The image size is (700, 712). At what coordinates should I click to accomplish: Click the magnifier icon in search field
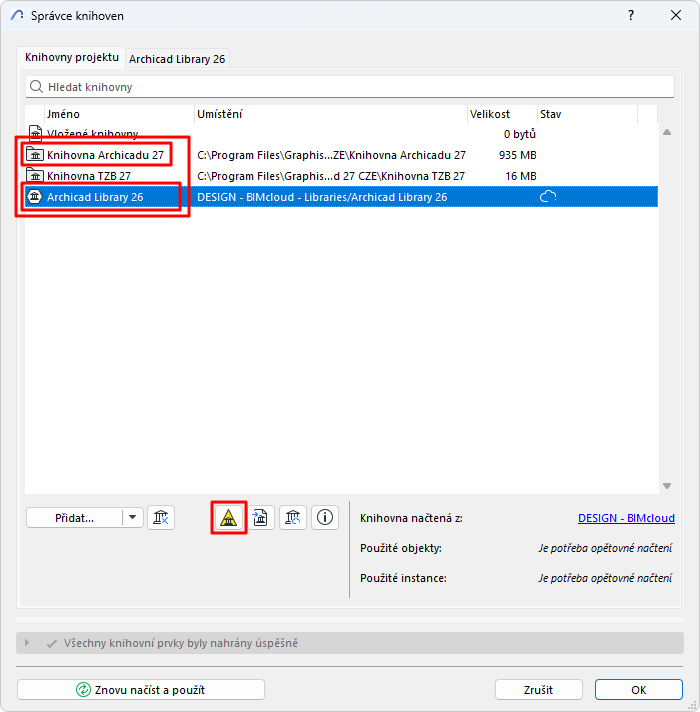click(36, 86)
